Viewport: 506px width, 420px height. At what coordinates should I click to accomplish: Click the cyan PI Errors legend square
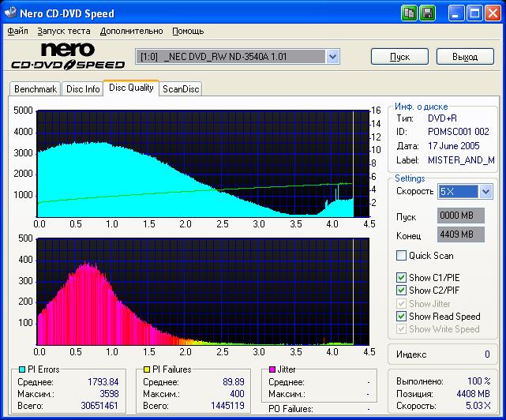21,369
